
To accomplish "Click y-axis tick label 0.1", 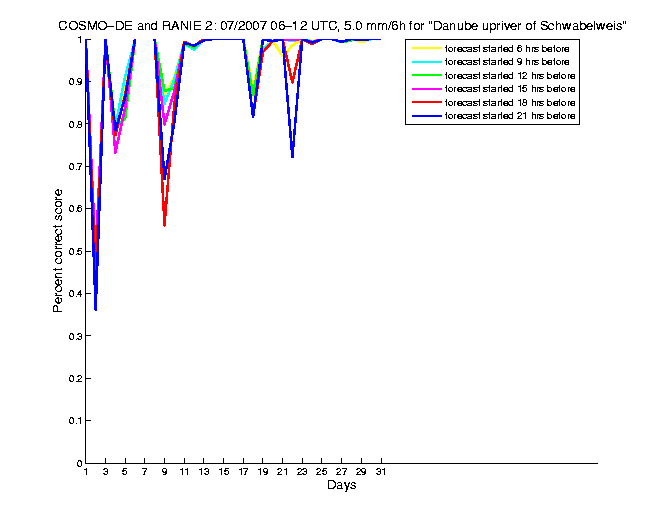I will (75, 421).
